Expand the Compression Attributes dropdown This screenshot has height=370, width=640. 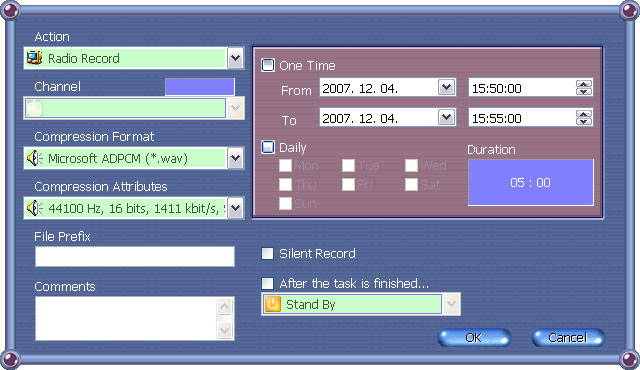click(x=236, y=208)
